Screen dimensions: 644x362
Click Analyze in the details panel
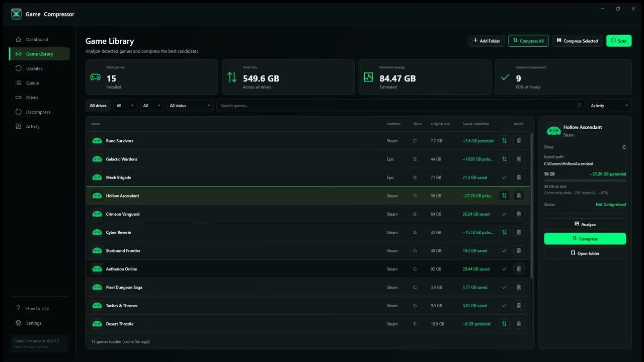coord(585,224)
